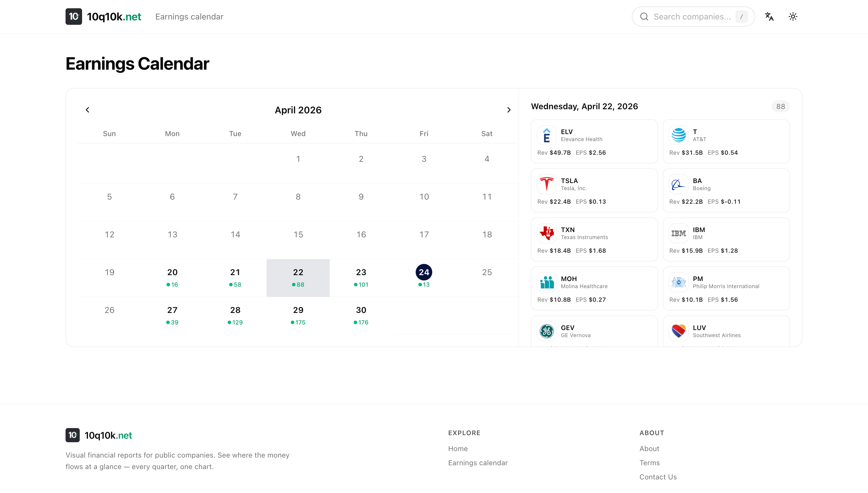Click the Boeing logo icon
Image resolution: width=868 pixels, height=493 pixels.
[678, 184]
